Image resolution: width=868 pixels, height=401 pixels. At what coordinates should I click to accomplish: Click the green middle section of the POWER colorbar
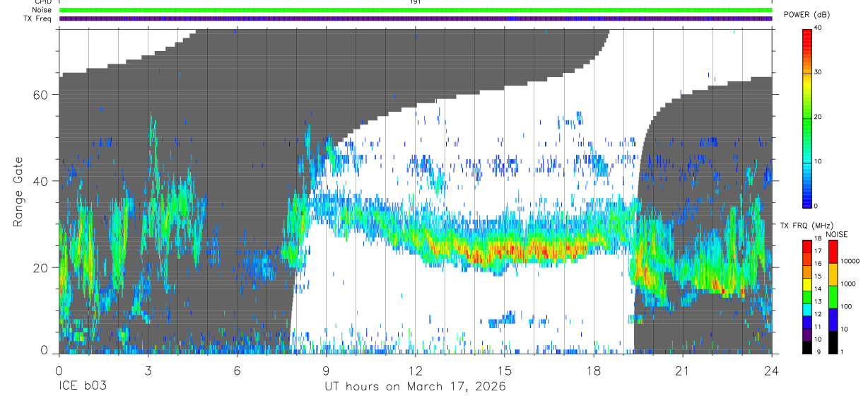click(x=807, y=120)
